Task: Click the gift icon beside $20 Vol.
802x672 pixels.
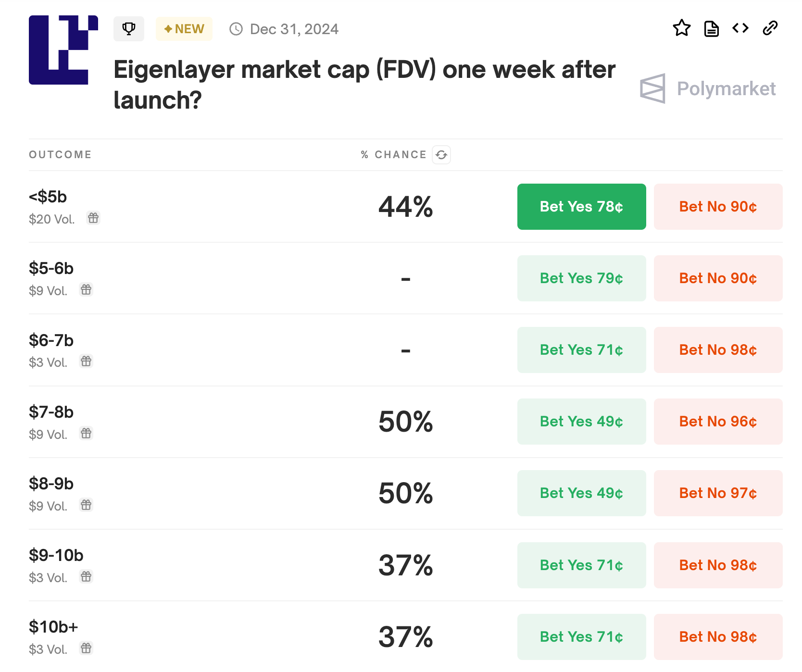Action: pyautogui.click(x=93, y=218)
